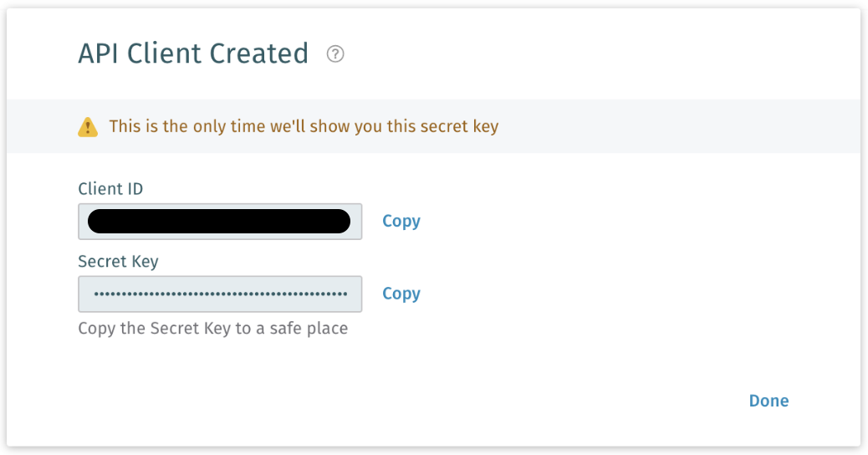Screen dimensions: 868x455
Task: Click the secret key warning message text
Action: [x=304, y=127]
